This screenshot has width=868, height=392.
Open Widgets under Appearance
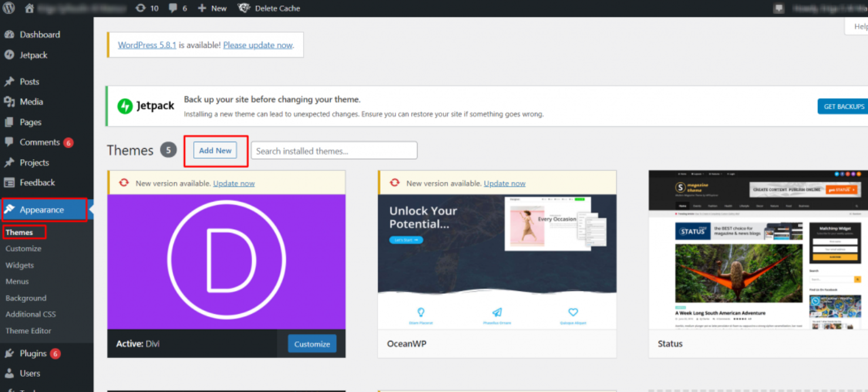click(x=19, y=265)
